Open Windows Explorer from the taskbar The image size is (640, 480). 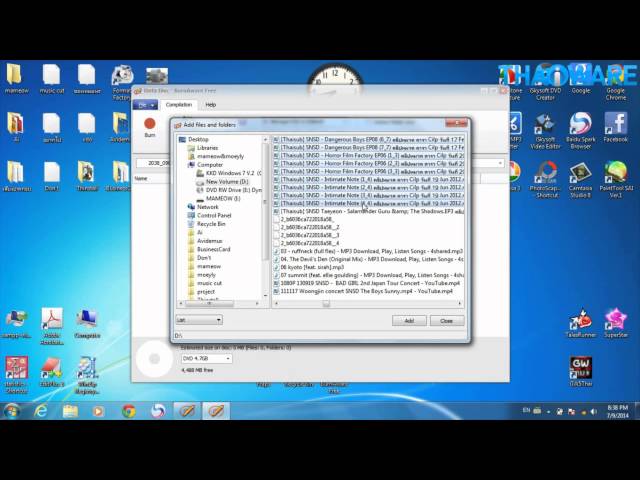[70, 411]
